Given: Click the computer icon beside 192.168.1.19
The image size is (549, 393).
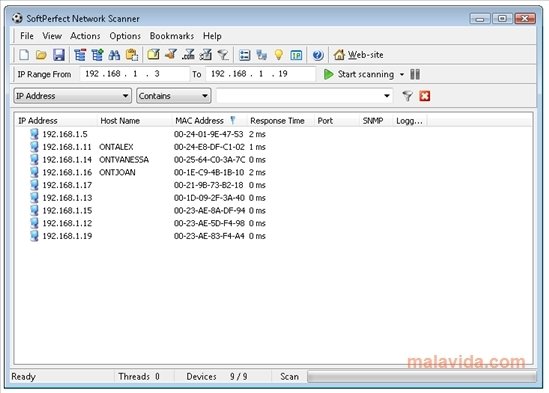Looking at the screenshot, I should [34, 236].
